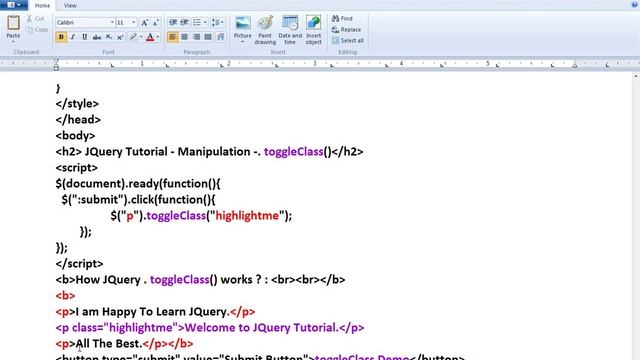Click the right indent marker on ruler

(574, 65)
